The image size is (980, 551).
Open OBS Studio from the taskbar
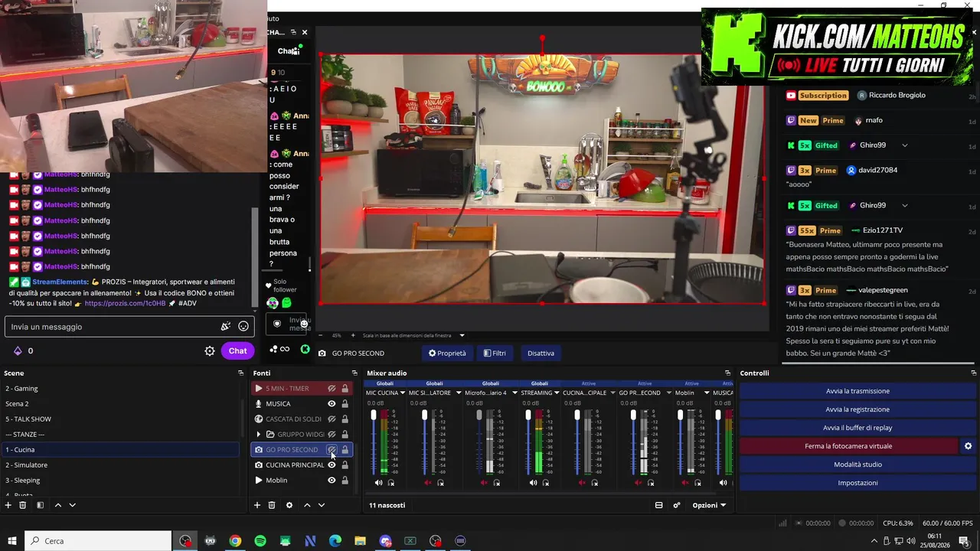[185, 541]
